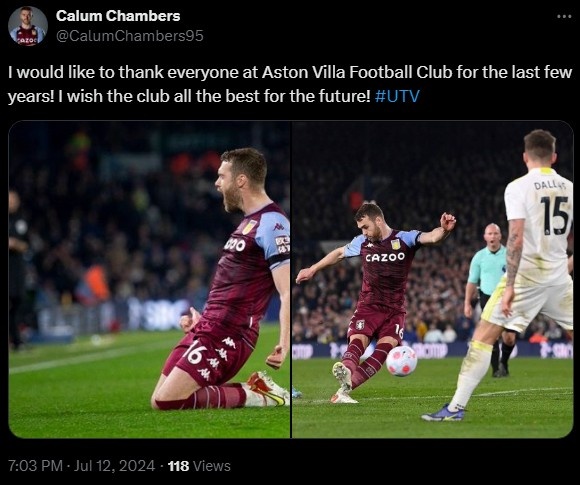This screenshot has height=485, width=580.
Task: Click number 16 on kneeling player's shorts
Action: click(195, 353)
